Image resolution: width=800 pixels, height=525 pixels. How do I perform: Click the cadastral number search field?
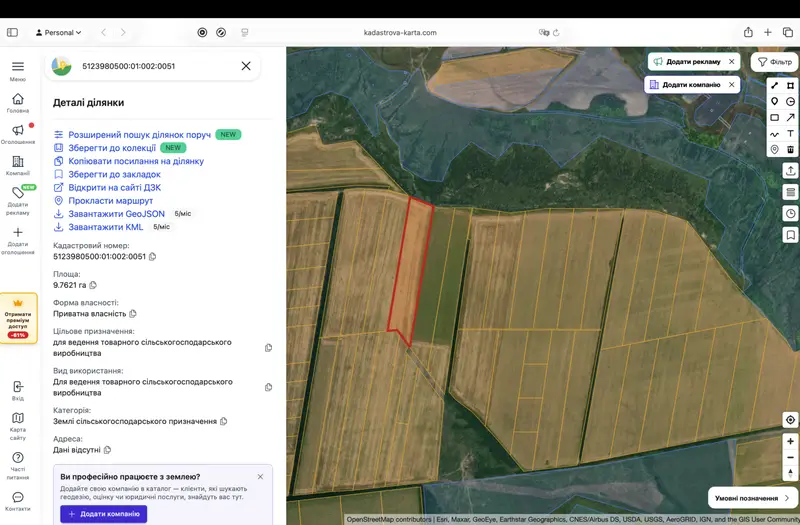click(x=153, y=66)
